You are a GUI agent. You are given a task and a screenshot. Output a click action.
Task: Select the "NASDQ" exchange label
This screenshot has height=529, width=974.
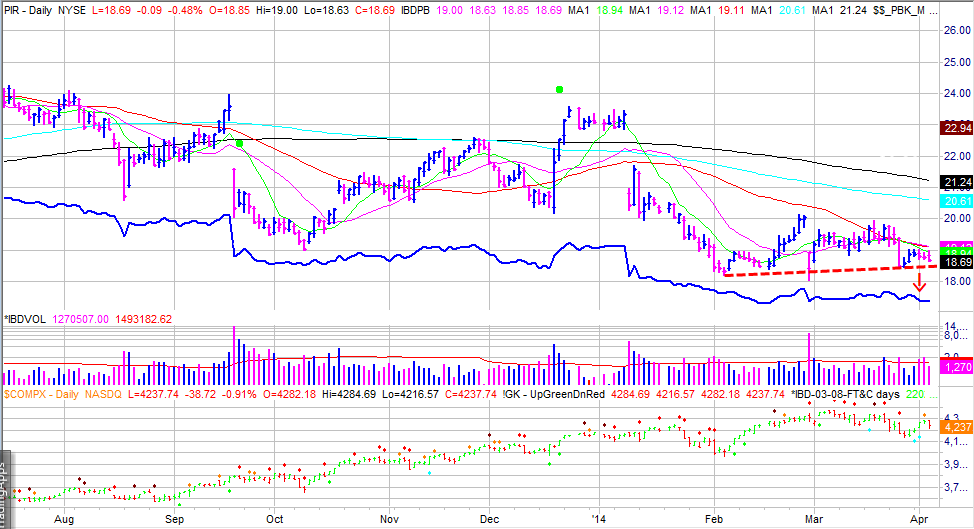coord(104,394)
